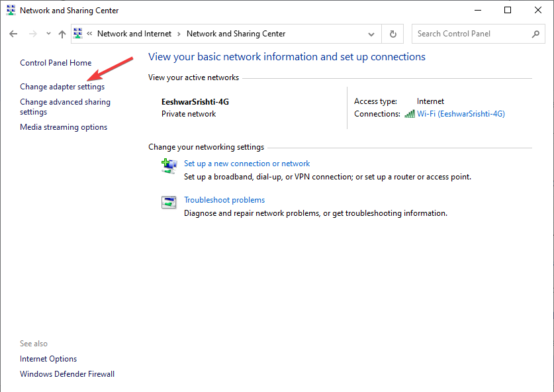Select Network and Internet breadcrumb

[x=134, y=34]
